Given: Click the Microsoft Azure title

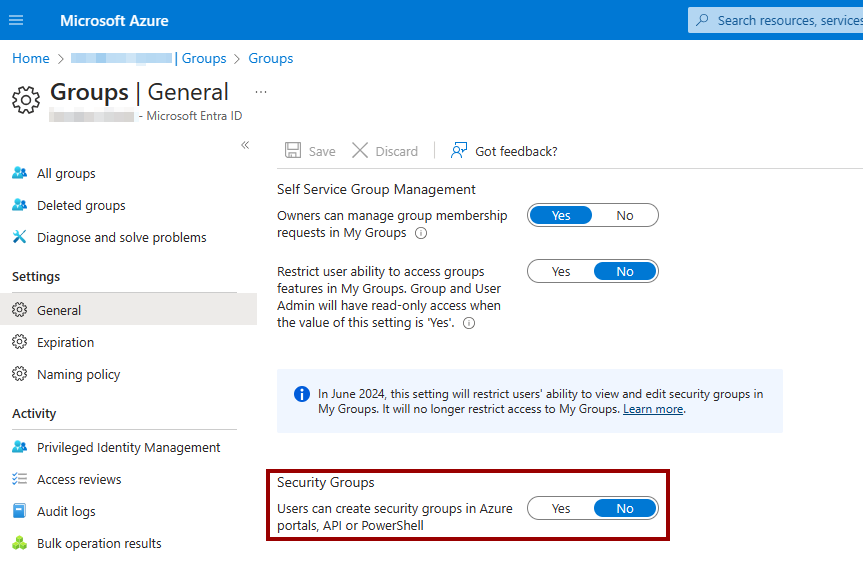Looking at the screenshot, I should [114, 21].
